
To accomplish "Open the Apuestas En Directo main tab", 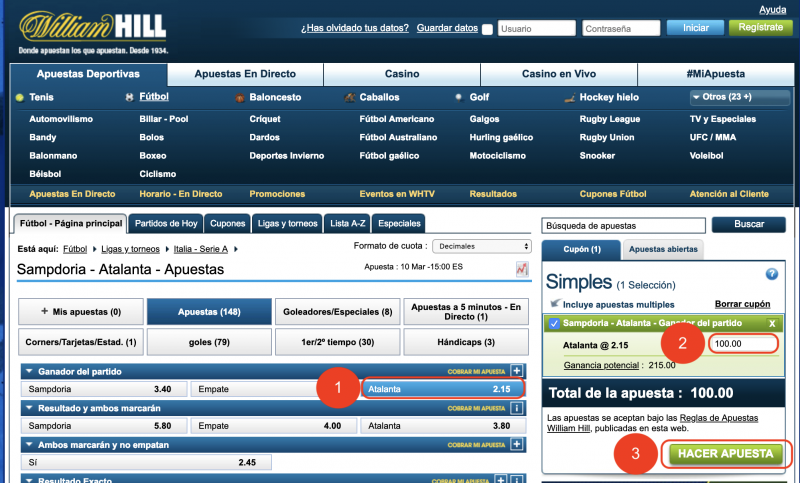I will click(245, 74).
